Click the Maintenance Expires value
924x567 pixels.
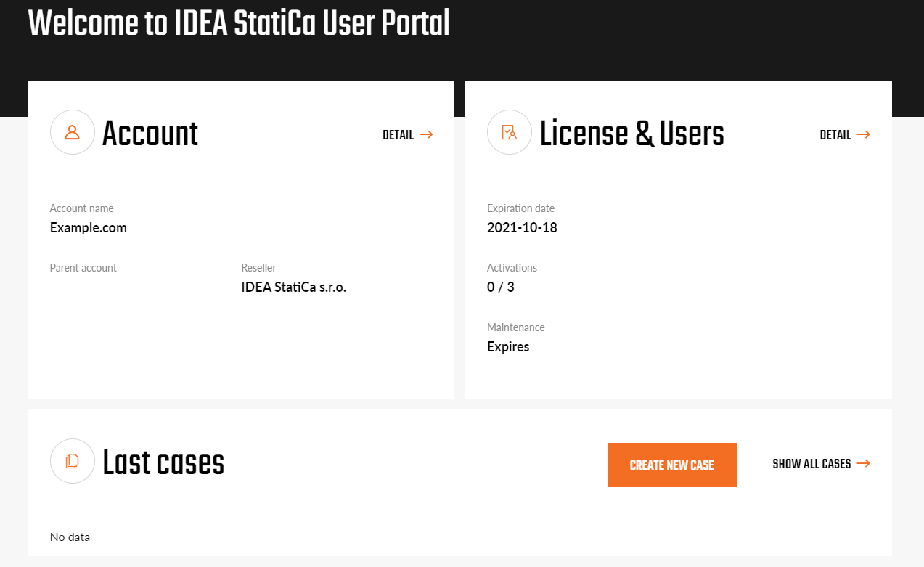pos(508,347)
